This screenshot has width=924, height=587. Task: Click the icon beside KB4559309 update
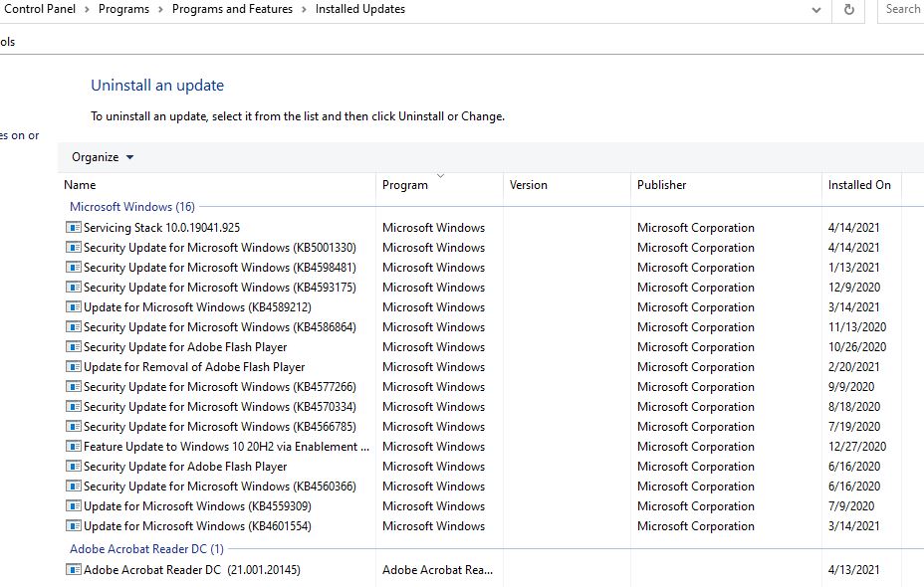[73, 505]
